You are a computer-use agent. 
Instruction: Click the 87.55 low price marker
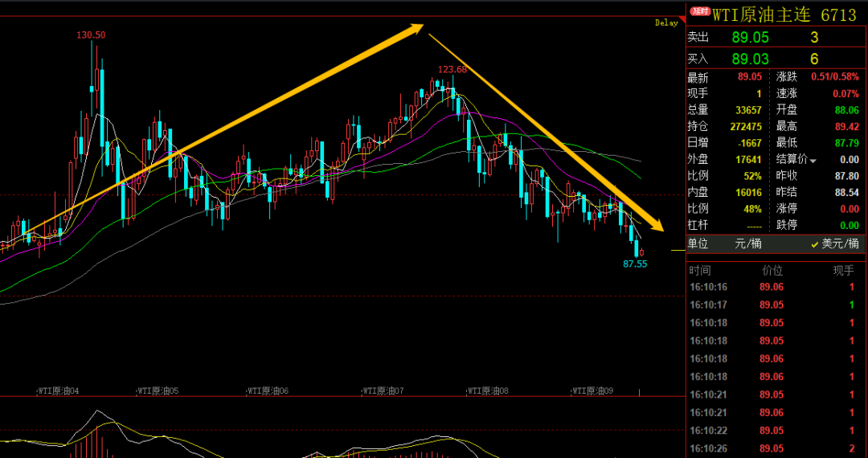tap(635, 264)
